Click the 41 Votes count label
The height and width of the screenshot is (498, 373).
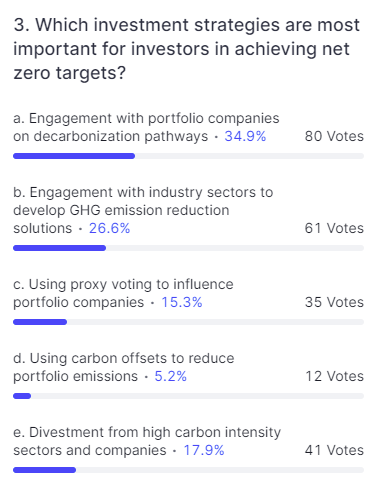coord(334,450)
